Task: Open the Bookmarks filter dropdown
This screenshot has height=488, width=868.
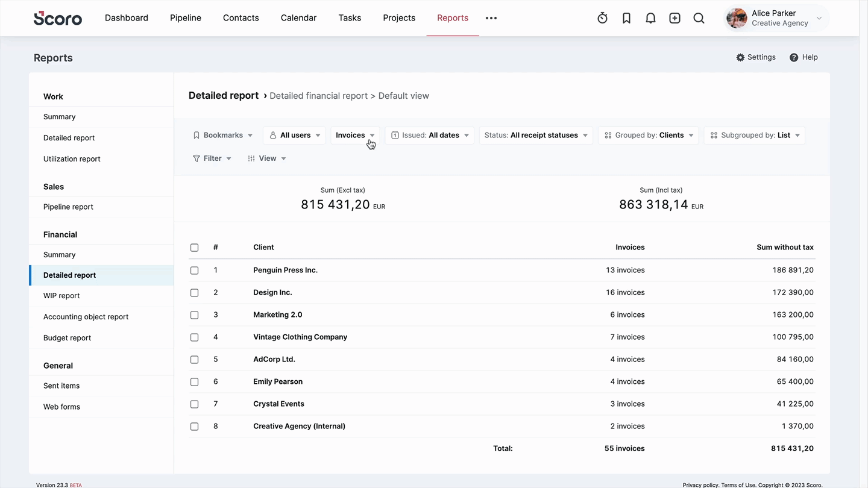Action: [x=223, y=135]
